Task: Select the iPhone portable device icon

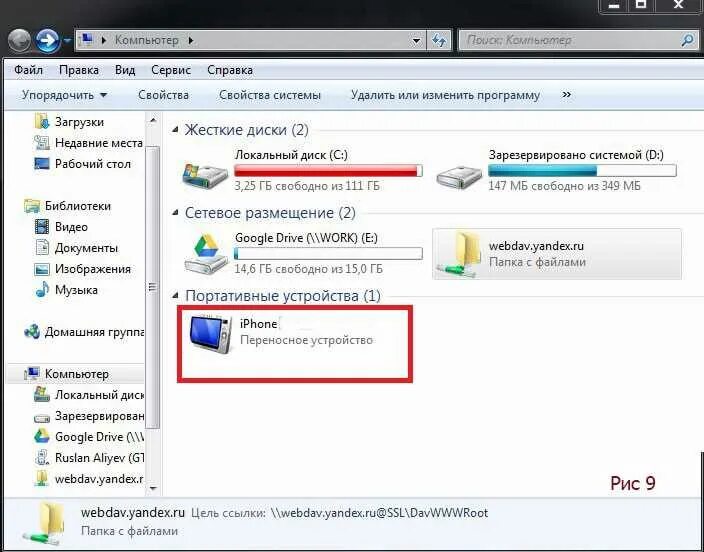Action: click(210, 335)
